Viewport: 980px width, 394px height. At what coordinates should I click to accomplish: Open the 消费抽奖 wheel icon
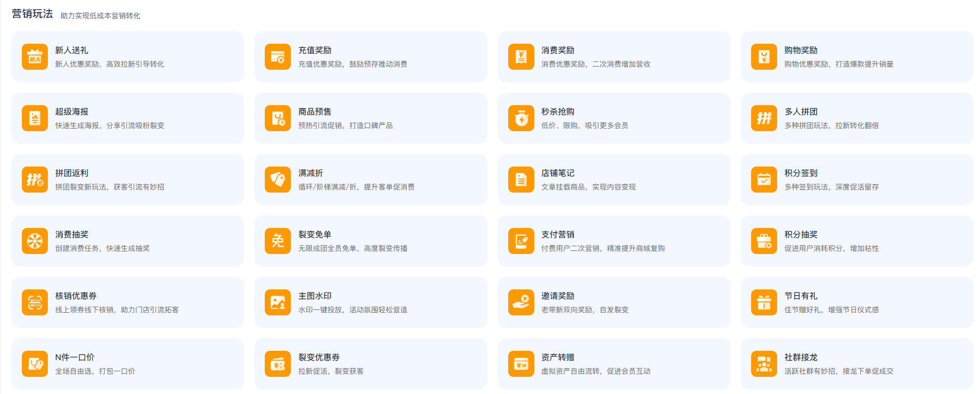(x=35, y=241)
